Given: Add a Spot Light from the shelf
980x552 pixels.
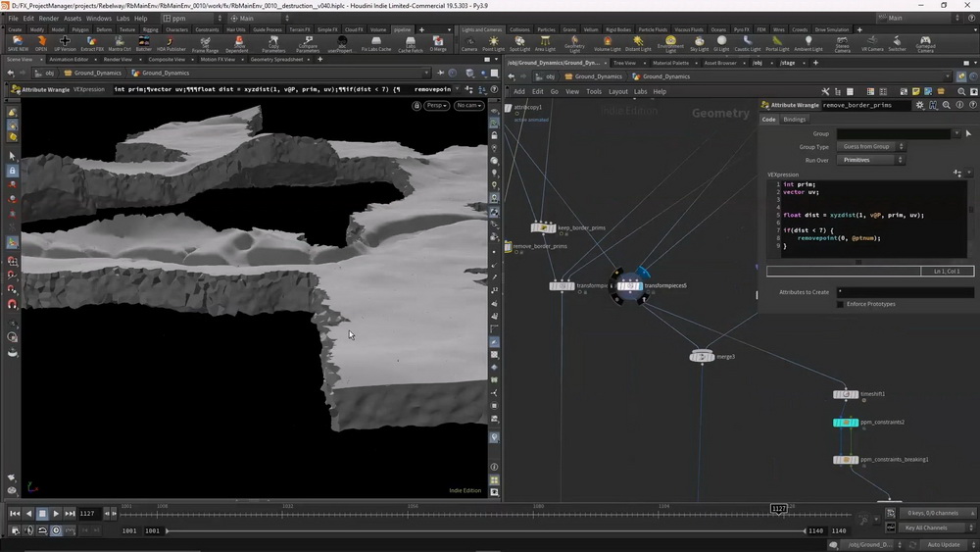Looking at the screenshot, I should [519, 43].
